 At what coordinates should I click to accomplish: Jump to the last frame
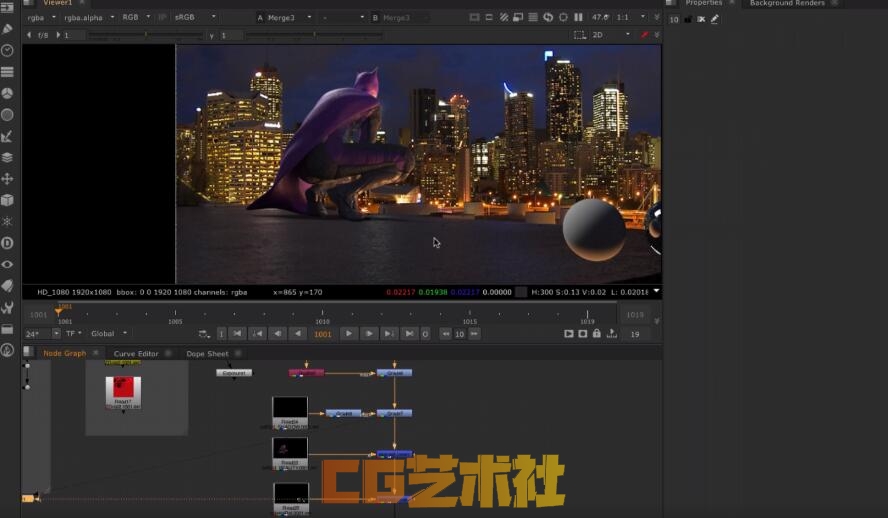[x=409, y=334]
